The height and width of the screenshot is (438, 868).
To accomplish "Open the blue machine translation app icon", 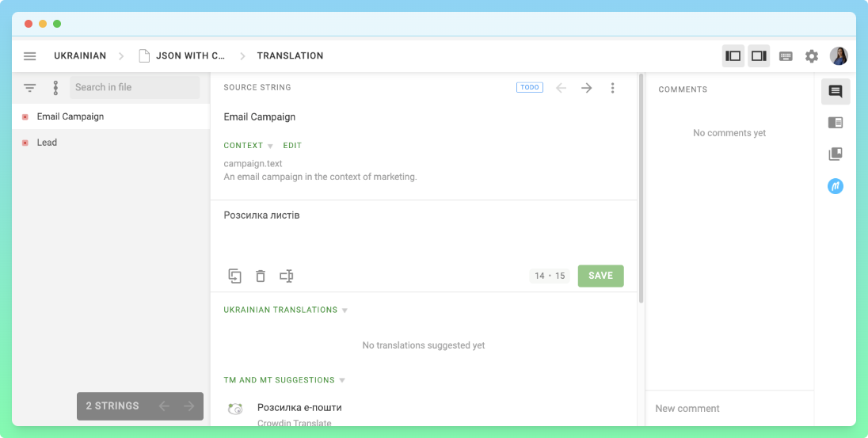I will point(836,186).
